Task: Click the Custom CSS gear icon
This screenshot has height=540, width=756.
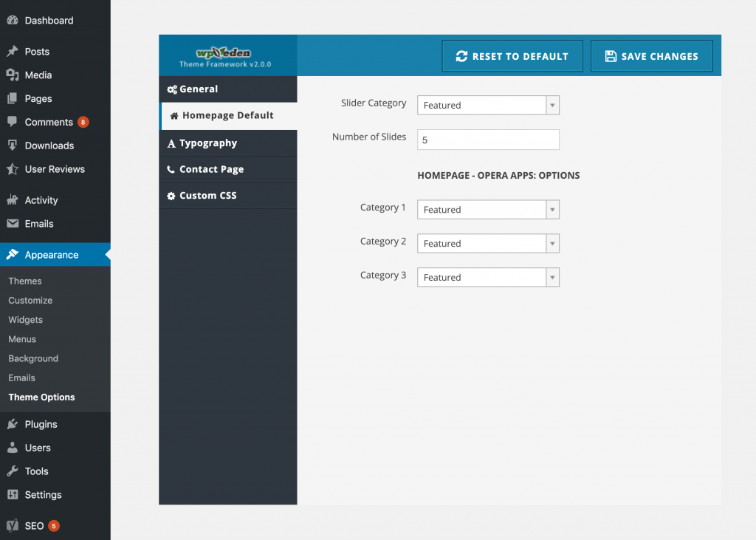Action: click(x=171, y=196)
